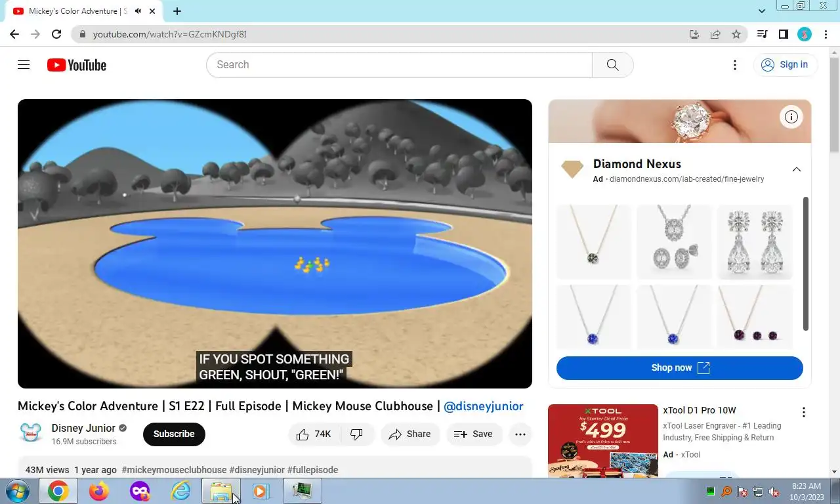This screenshot has width=840, height=504.
Task: Open a new browser tab
Action: (x=177, y=11)
